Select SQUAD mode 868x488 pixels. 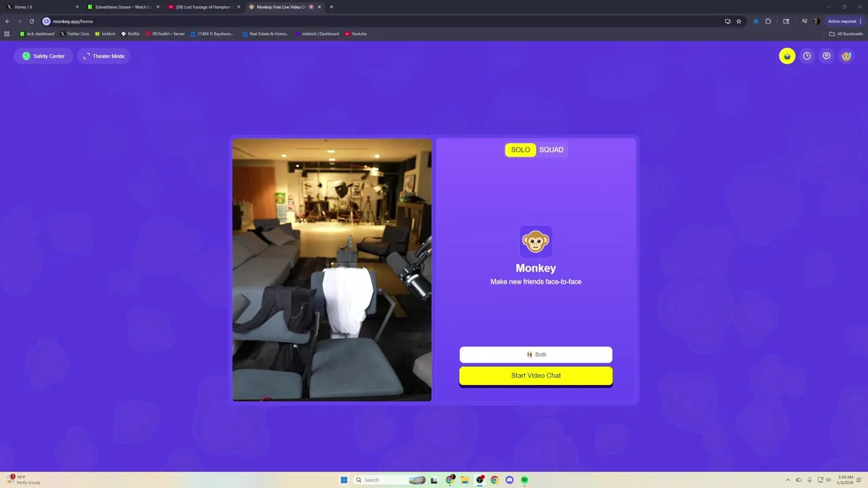coord(551,150)
